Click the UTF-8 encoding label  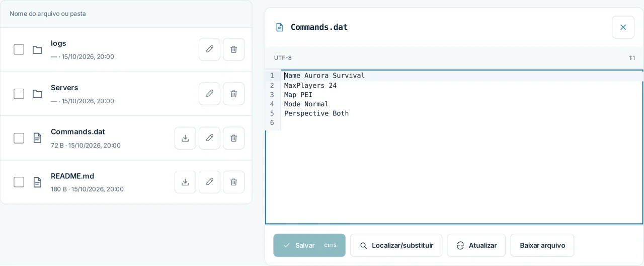pos(283,58)
